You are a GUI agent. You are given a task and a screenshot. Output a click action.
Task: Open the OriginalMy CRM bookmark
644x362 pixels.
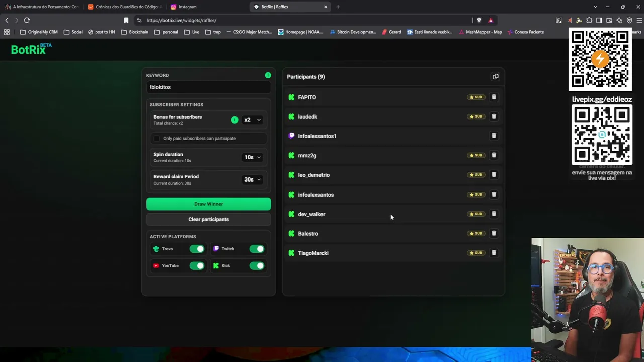(x=39, y=32)
